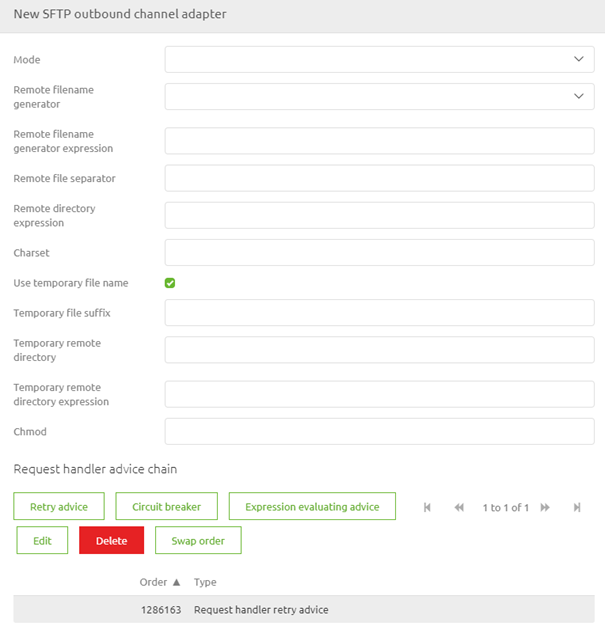Swap order of advice entries

[198, 540]
